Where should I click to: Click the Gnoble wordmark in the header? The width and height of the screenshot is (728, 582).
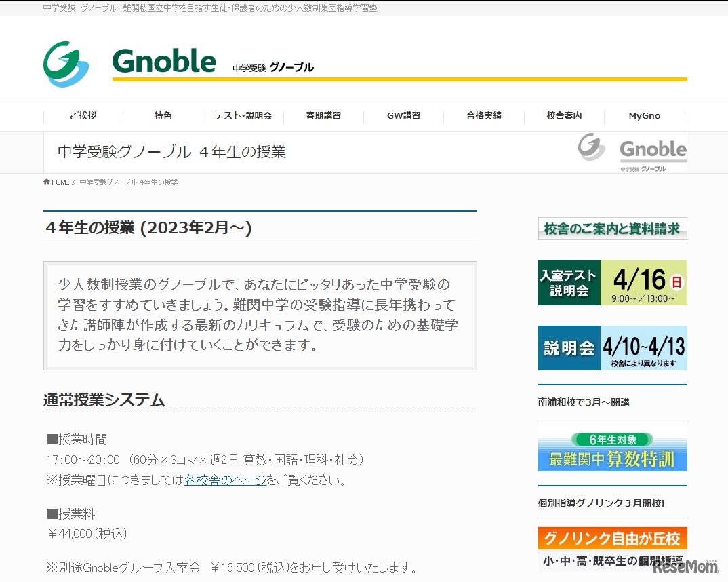164,61
